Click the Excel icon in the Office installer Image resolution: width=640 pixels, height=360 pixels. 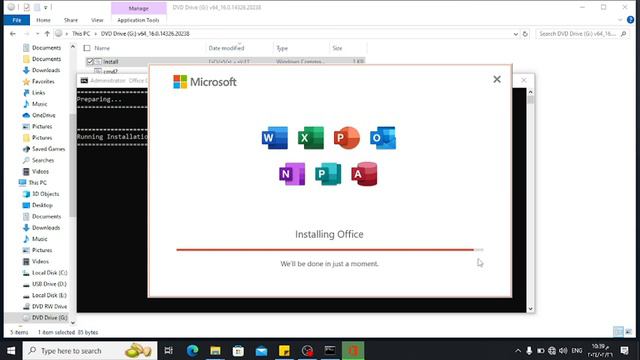click(x=311, y=138)
